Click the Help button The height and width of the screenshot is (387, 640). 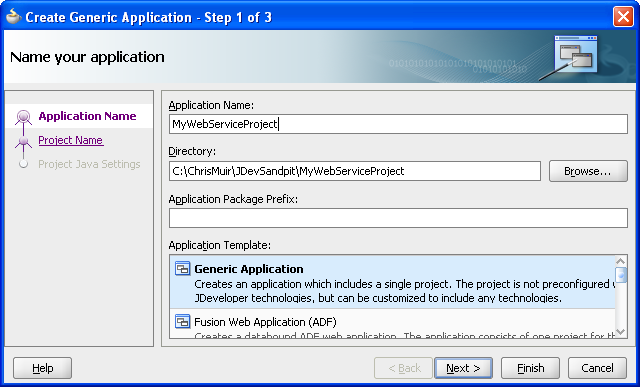pyautogui.click(x=42, y=368)
